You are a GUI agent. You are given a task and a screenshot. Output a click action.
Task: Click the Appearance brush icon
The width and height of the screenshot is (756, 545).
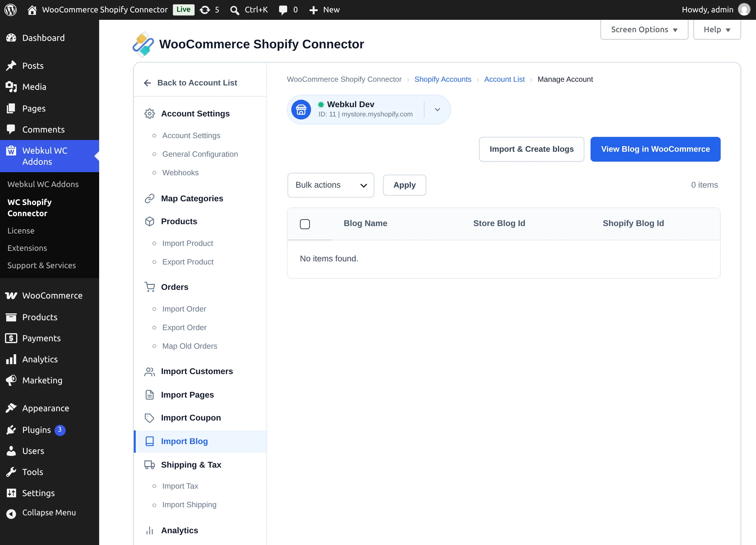tap(11, 408)
